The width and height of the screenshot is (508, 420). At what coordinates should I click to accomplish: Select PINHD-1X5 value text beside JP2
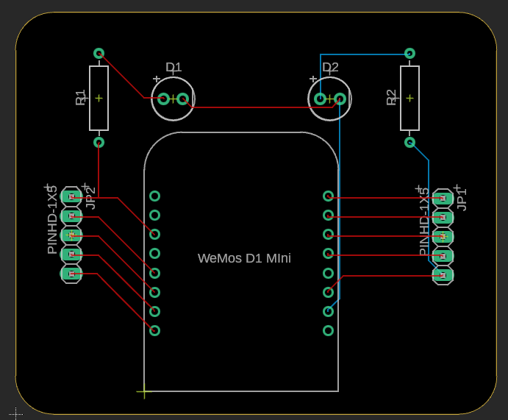click(x=52, y=220)
